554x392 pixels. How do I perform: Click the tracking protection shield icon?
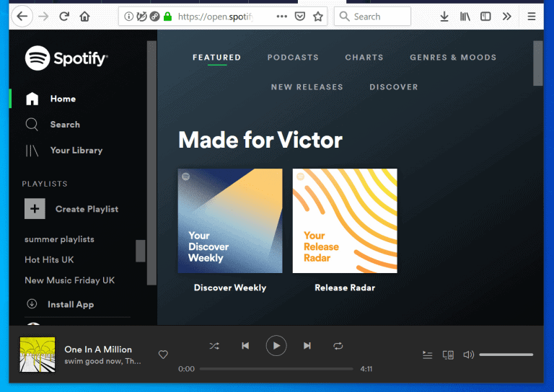141,17
